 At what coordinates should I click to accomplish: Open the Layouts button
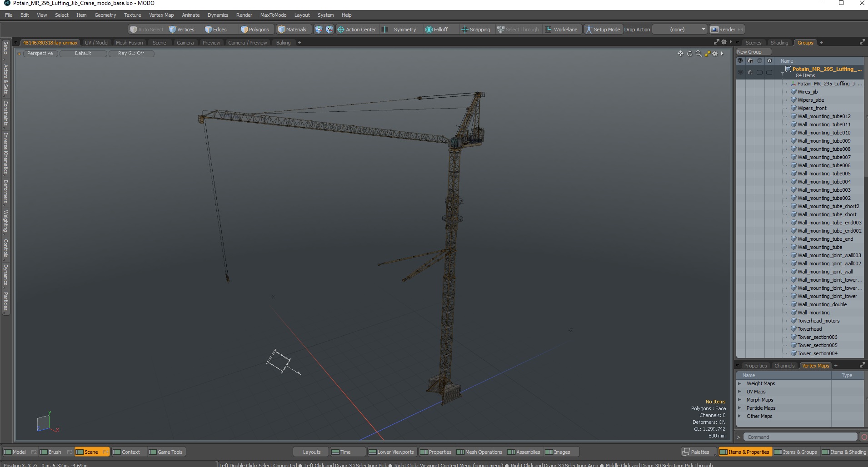click(312, 452)
